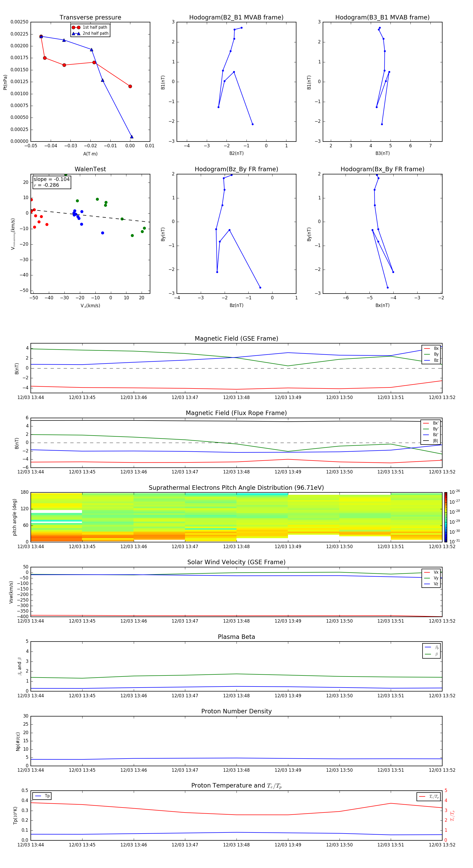Click the lowest blue triangle of the 2nd half path
The width and height of the screenshot is (473, 868).
coord(132,137)
